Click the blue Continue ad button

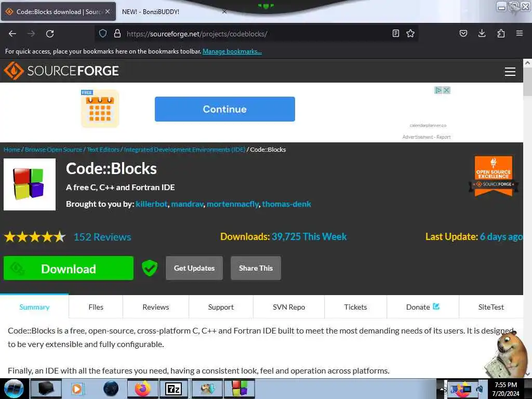[x=224, y=109]
